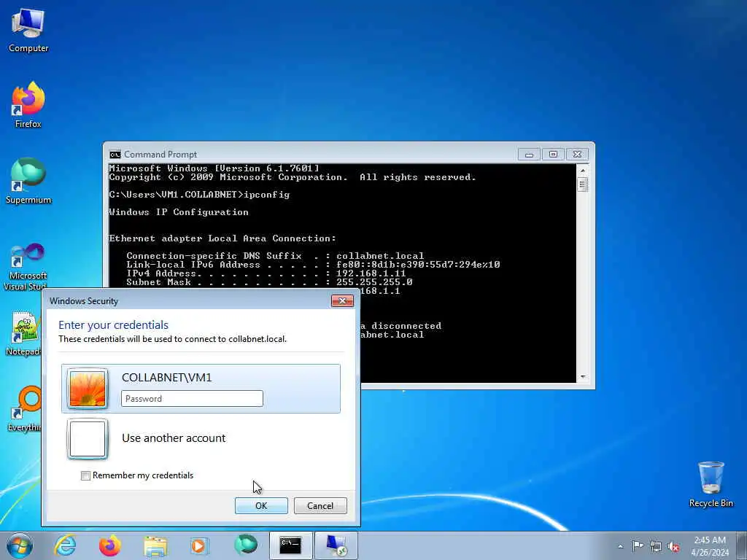
Task: Launch Internet Explorer from the taskbar
Action: (65, 545)
